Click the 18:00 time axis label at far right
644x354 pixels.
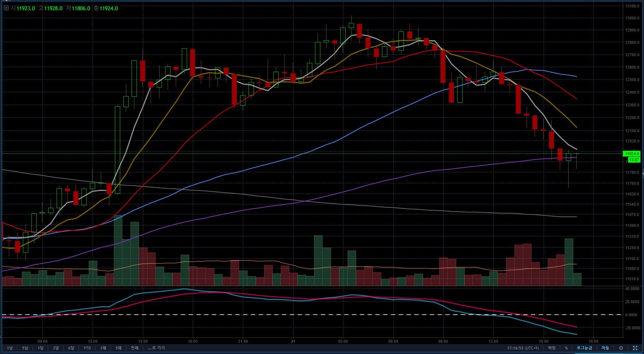pyautogui.click(x=593, y=341)
